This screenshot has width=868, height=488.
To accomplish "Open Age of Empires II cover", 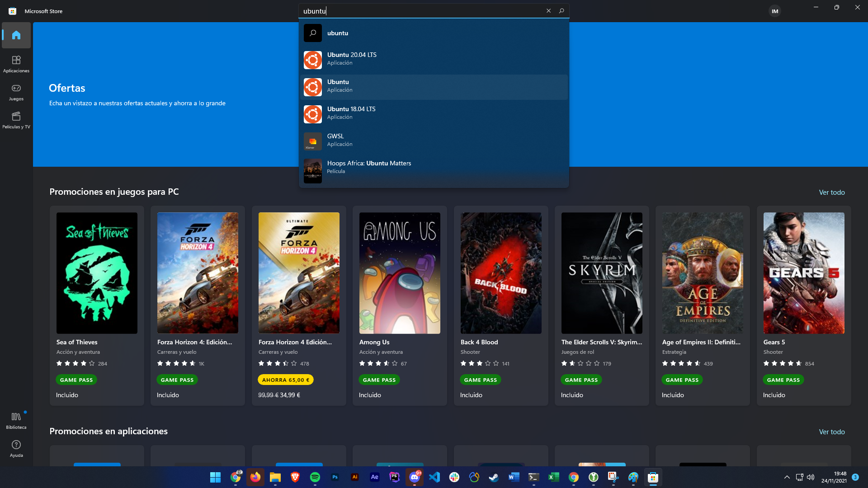I will (703, 273).
